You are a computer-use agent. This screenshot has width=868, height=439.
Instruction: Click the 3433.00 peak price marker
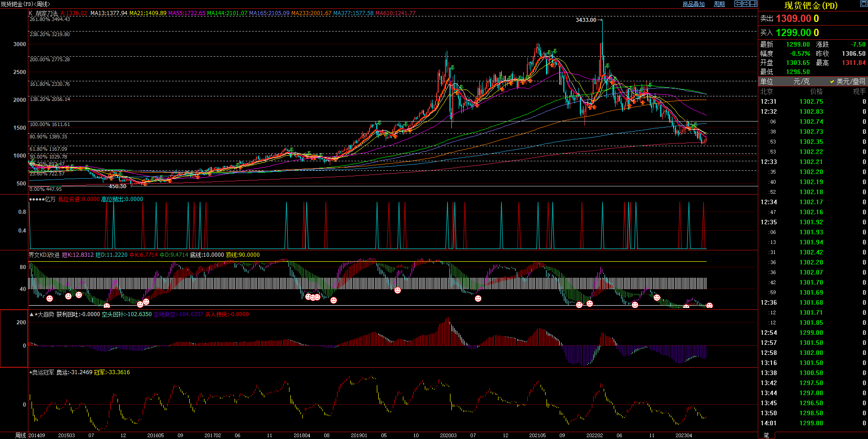[586, 20]
